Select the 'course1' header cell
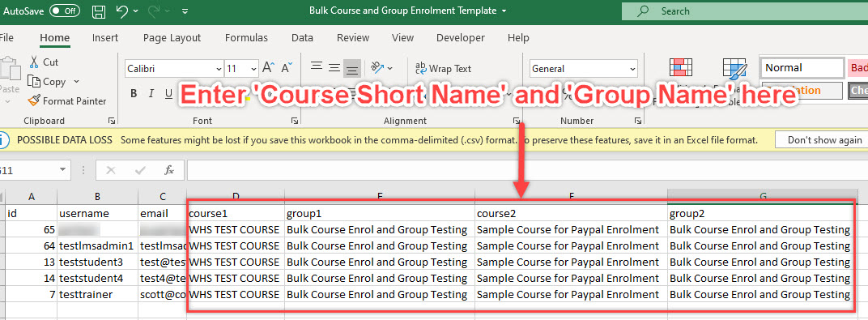Image resolution: width=868 pixels, height=320 pixels. pyautogui.click(x=236, y=213)
